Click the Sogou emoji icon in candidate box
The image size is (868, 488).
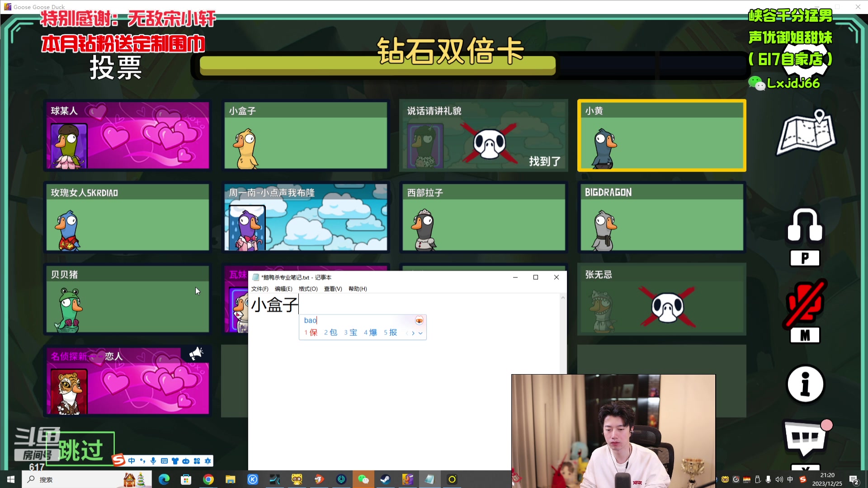(419, 320)
